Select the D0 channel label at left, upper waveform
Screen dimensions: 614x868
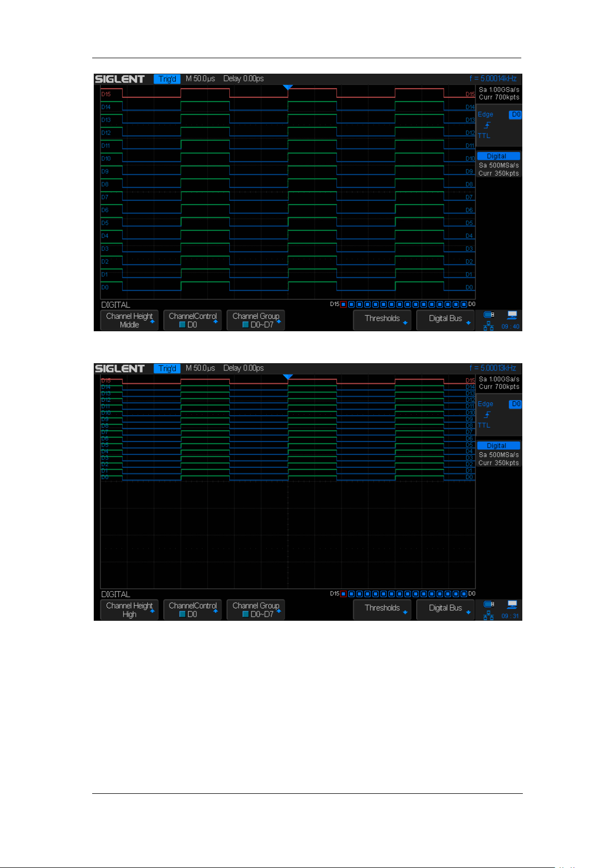tap(105, 287)
